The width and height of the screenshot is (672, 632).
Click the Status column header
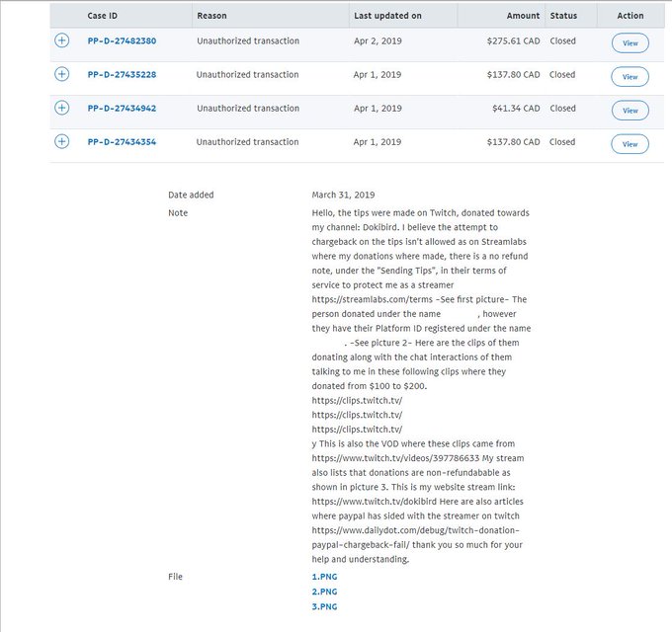coord(563,16)
